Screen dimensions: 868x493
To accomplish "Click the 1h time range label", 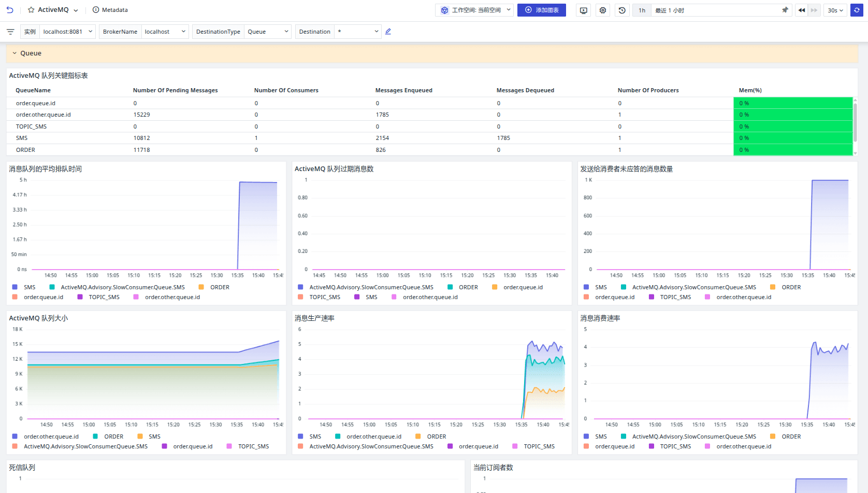I will click(x=642, y=10).
